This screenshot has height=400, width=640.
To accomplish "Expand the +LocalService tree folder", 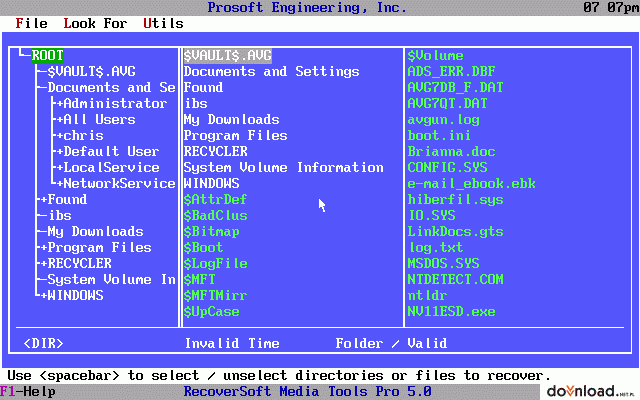I will [x=108, y=167].
